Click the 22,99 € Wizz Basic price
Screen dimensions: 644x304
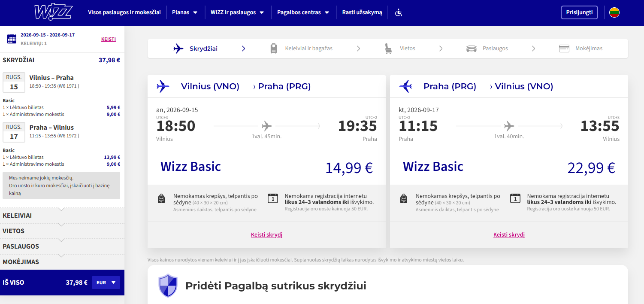(x=591, y=167)
